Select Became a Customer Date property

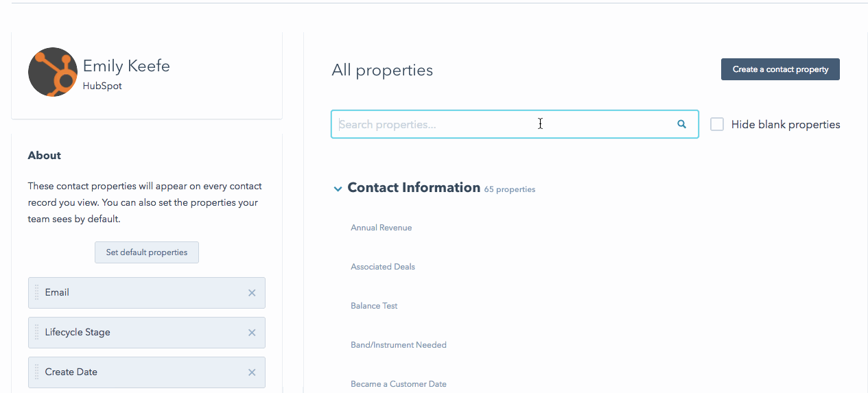[x=399, y=384]
